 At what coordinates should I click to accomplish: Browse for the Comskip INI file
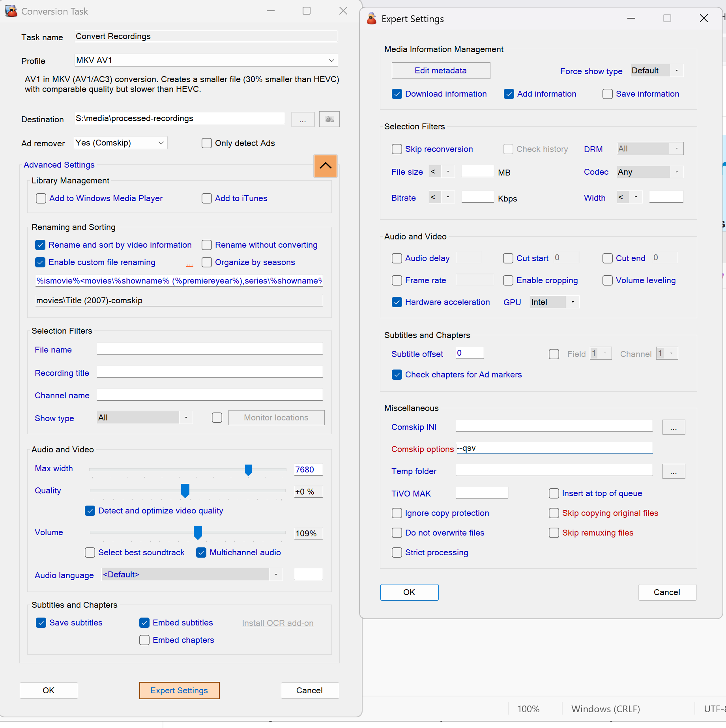tap(673, 427)
